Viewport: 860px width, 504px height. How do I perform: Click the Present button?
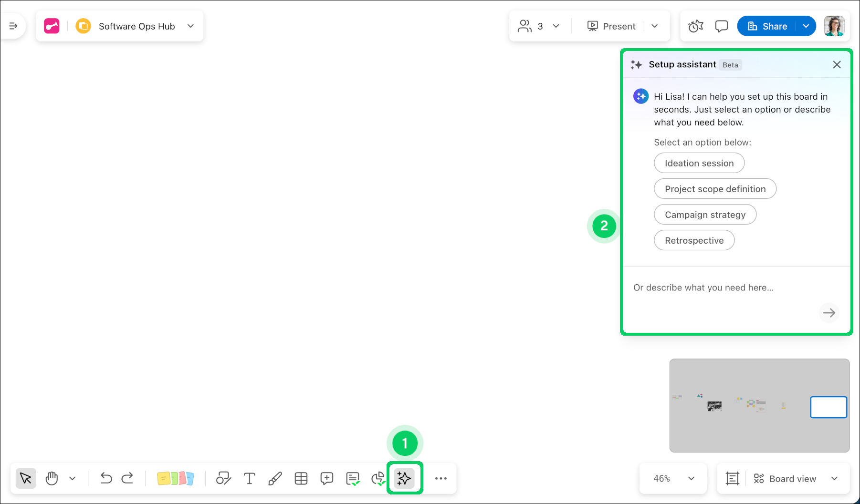tap(611, 26)
